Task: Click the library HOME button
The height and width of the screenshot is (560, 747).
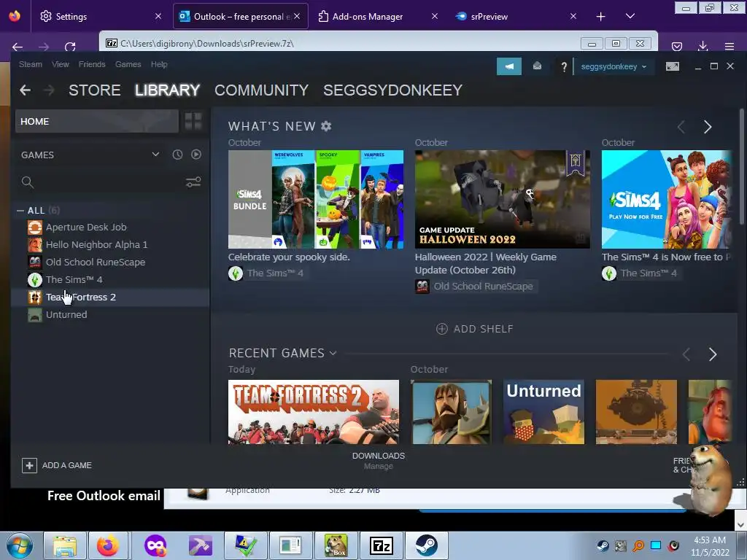Action: 97,122
